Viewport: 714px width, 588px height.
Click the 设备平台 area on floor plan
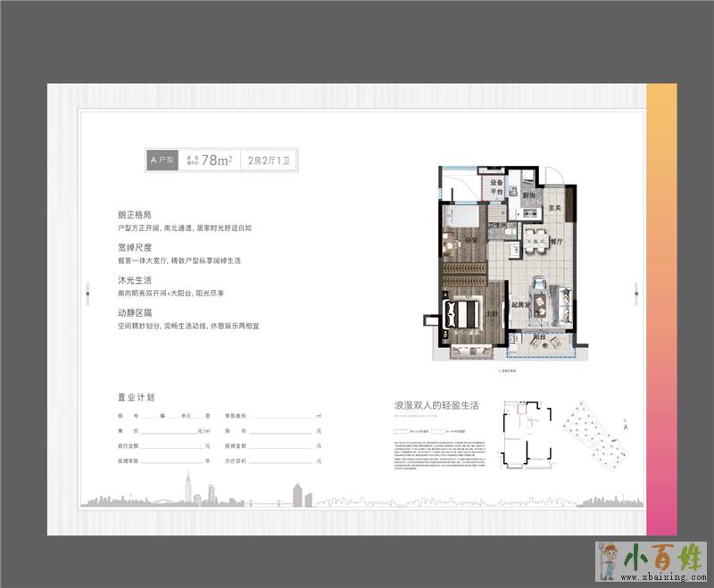click(x=497, y=186)
